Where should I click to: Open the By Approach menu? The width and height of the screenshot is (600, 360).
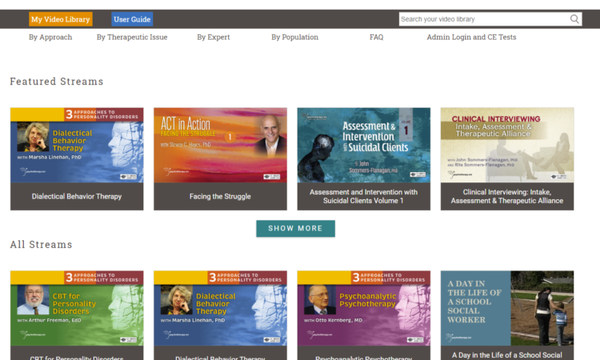coord(50,37)
